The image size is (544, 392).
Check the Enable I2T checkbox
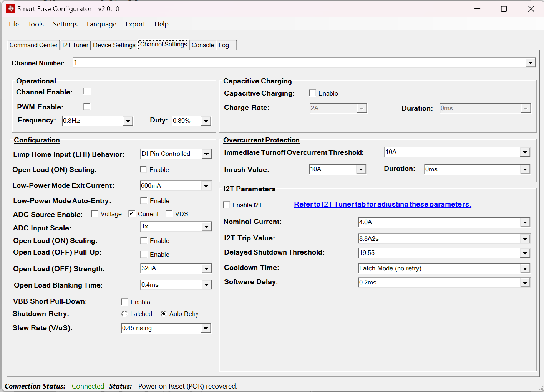(227, 205)
